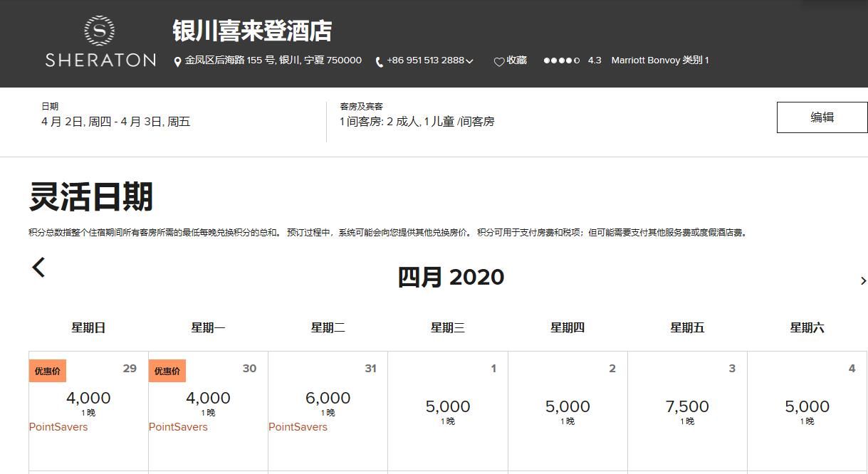Expand the phone number dropdown chevron
The width and height of the screenshot is (868, 474).
(x=469, y=61)
